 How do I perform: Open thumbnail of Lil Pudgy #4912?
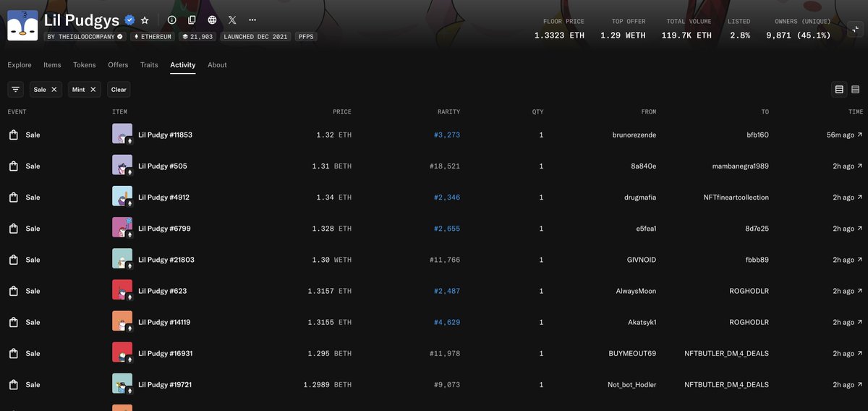[x=122, y=197]
